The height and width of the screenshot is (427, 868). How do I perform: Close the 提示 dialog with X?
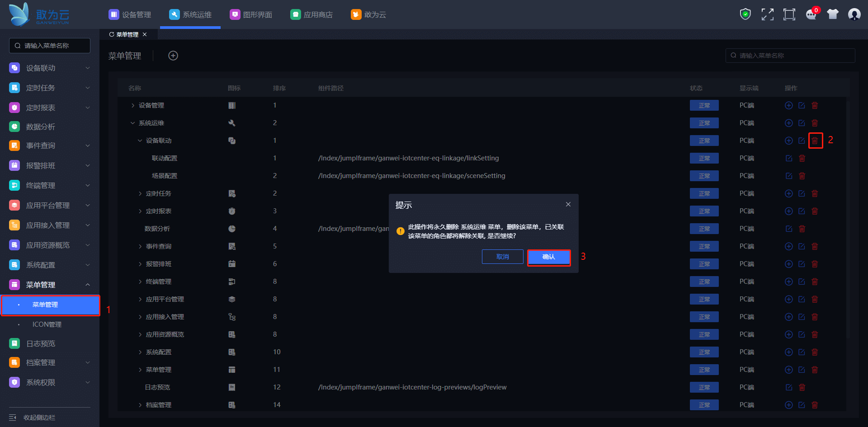point(568,204)
